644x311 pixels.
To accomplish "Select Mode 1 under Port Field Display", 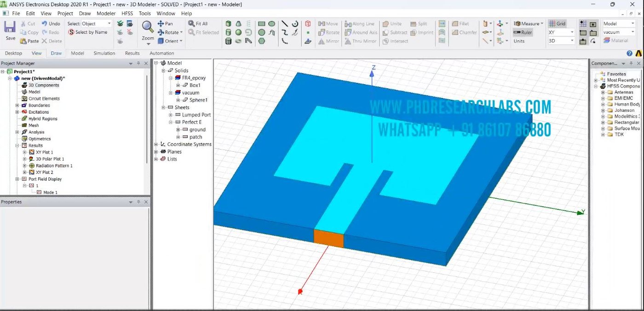I will pyautogui.click(x=50, y=192).
